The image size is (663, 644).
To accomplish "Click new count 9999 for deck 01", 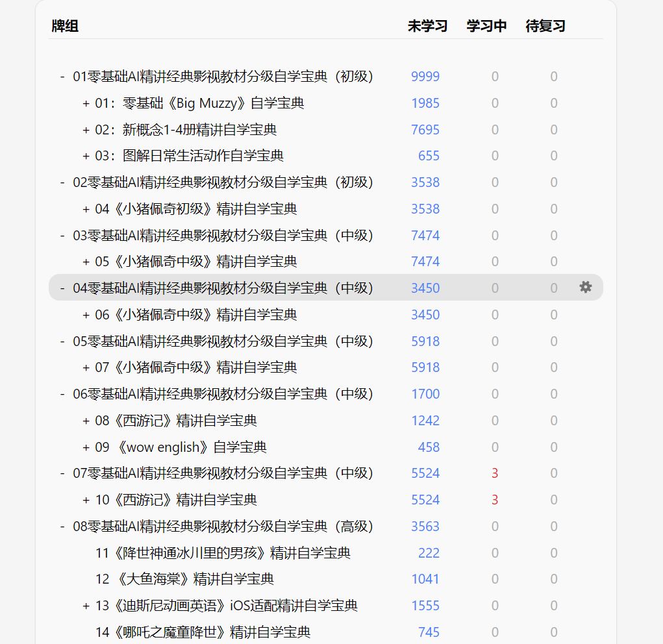I will (x=425, y=77).
